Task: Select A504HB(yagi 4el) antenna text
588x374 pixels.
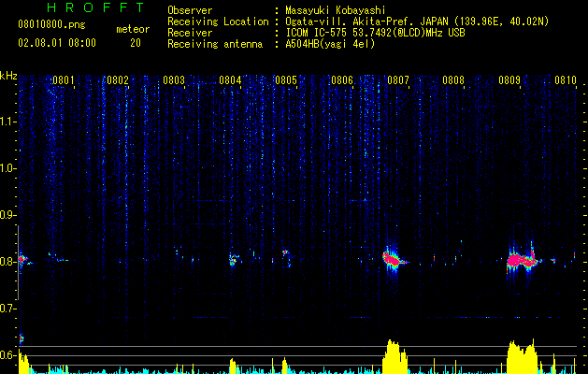Action: (330, 44)
